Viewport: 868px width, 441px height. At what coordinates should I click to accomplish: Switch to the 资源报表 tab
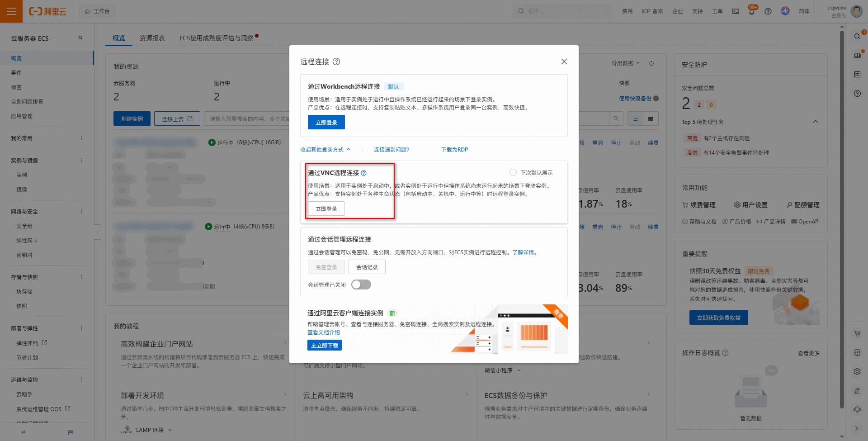(152, 38)
